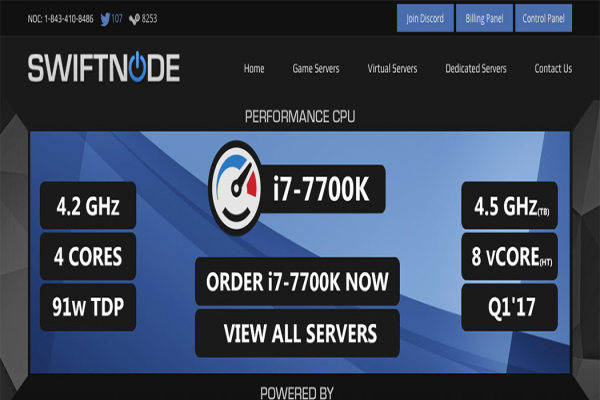Viewport: 600px width, 400px height.
Task: Click the SWIFTNODE logo
Action: pos(104,68)
